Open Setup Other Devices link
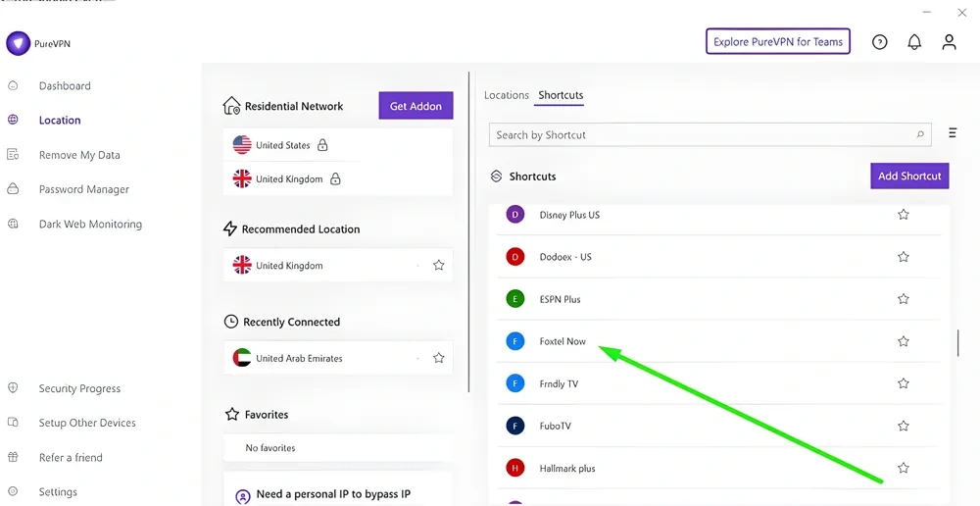The width and height of the screenshot is (980, 506). pos(87,423)
